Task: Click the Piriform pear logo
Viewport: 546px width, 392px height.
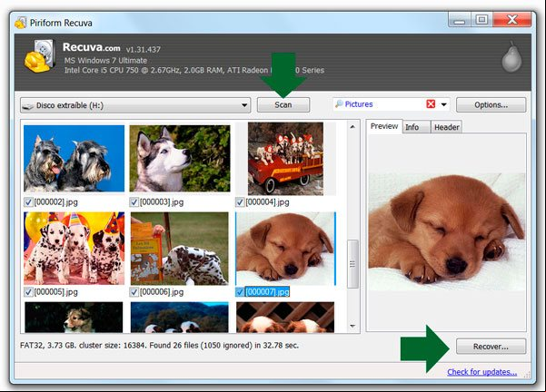Action: (x=511, y=57)
